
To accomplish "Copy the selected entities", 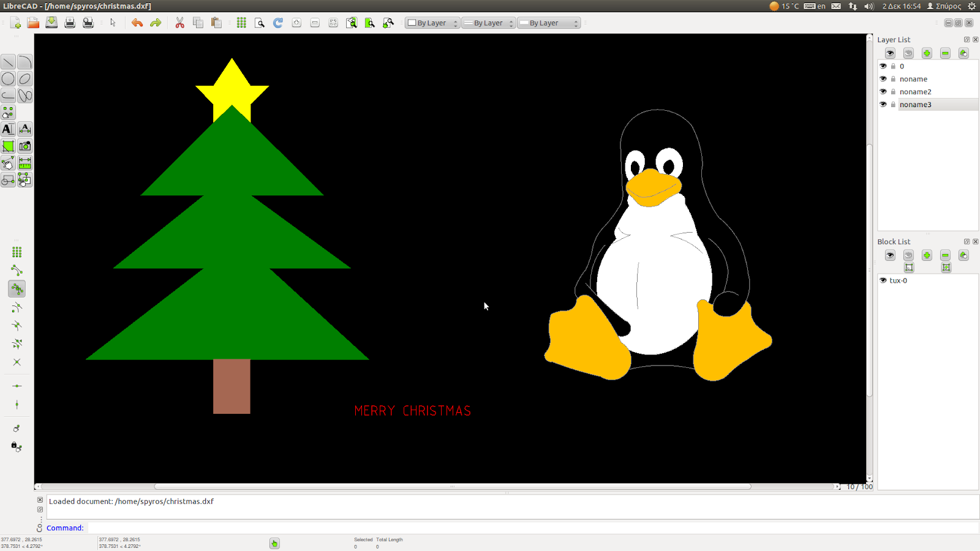I will [x=198, y=23].
